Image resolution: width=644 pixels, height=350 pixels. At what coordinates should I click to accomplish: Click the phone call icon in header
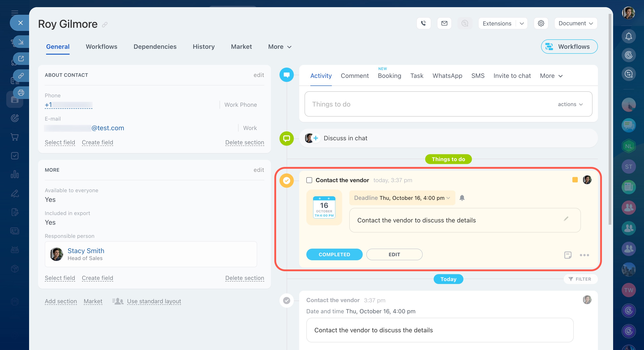tap(424, 23)
